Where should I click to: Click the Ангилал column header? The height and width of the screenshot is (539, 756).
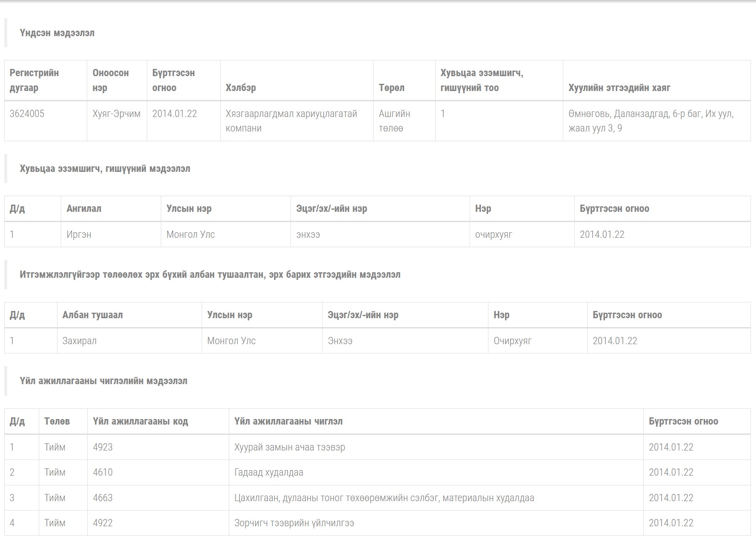[84, 208]
